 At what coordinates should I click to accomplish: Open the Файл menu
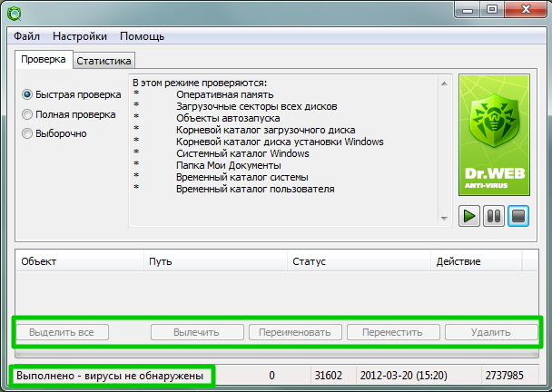coord(26,36)
